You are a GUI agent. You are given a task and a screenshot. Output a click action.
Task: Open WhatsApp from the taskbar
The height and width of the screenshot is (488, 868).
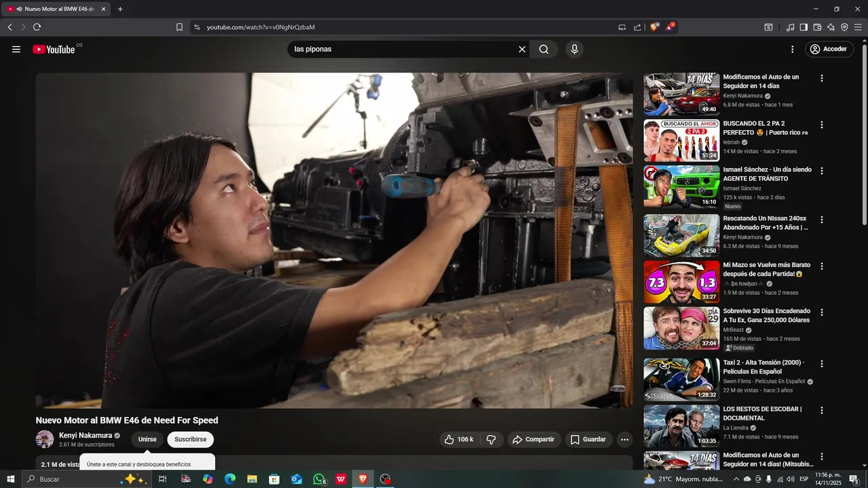point(319,479)
